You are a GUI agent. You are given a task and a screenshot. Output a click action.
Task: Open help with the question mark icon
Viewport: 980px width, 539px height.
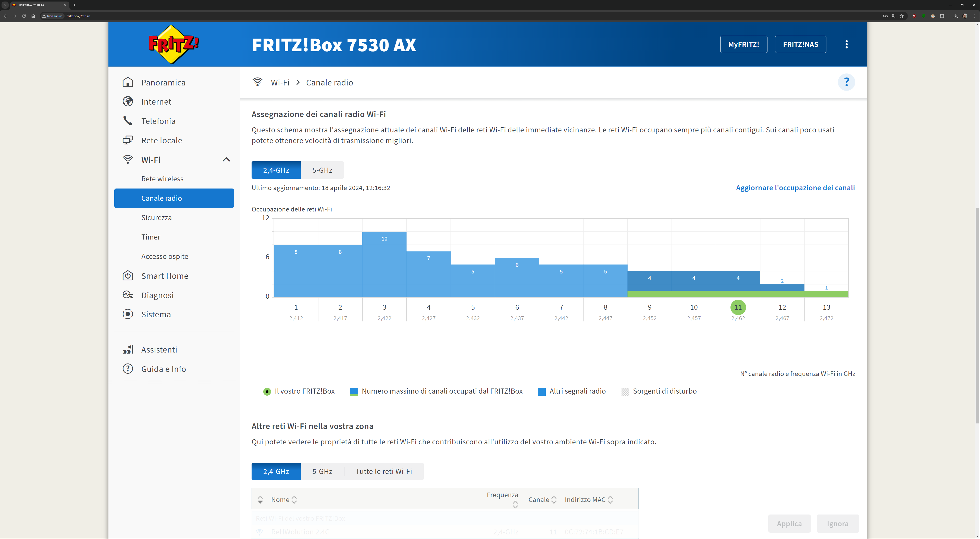click(x=846, y=82)
